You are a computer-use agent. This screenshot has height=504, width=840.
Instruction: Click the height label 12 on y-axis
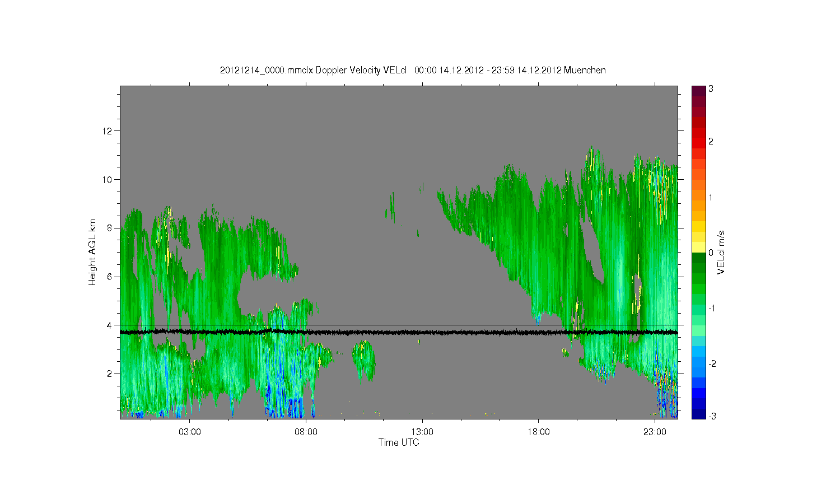click(108, 131)
